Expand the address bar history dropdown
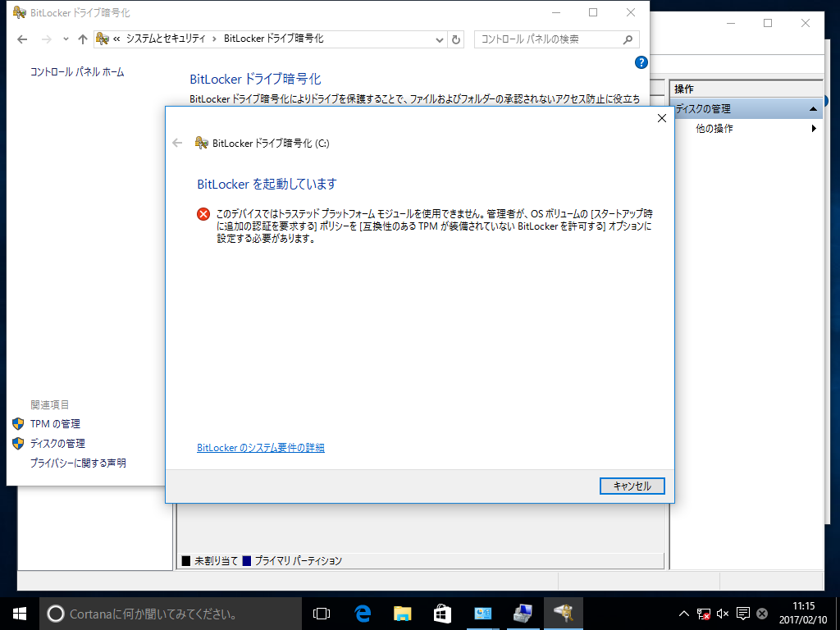Screen dimensions: 840x630 [440, 39]
